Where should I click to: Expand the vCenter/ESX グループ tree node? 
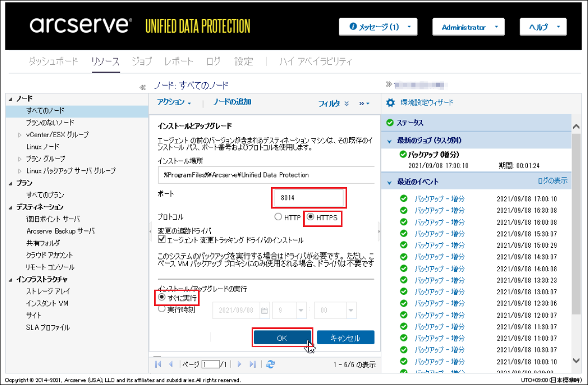pos(20,135)
